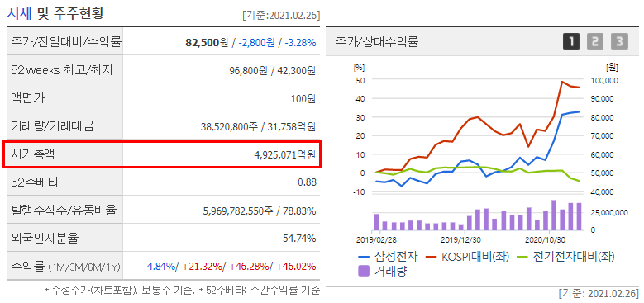
Task: Click the [기준:2021.02.26] date above table
Action: point(281,16)
